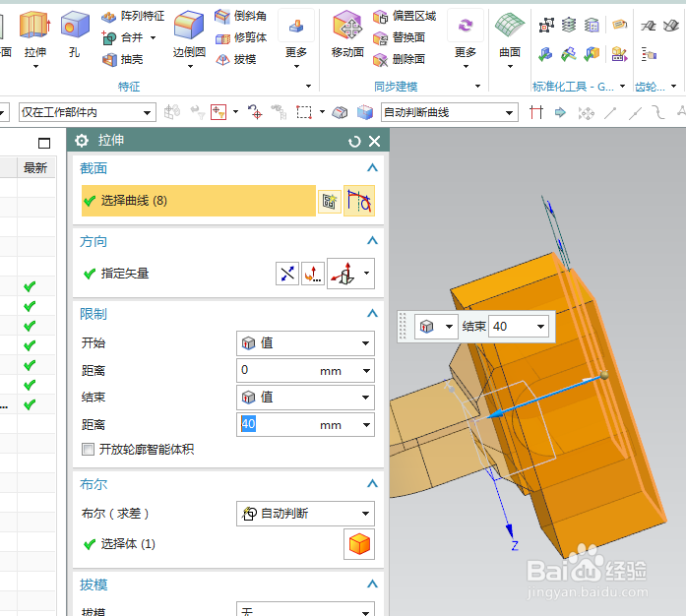Select the 抽壳 (Shell) tool
Image resolution: width=686 pixels, height=616 pixels.
pyautogui.click(x=123, y=59)
